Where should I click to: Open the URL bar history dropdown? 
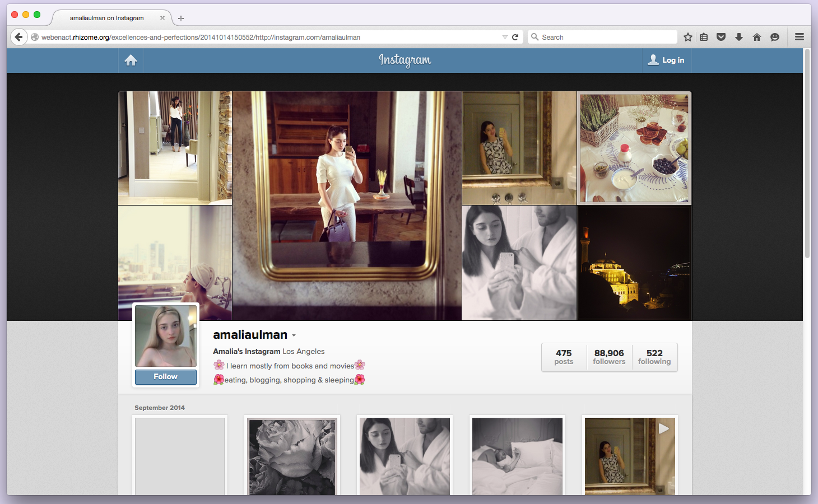505,37
